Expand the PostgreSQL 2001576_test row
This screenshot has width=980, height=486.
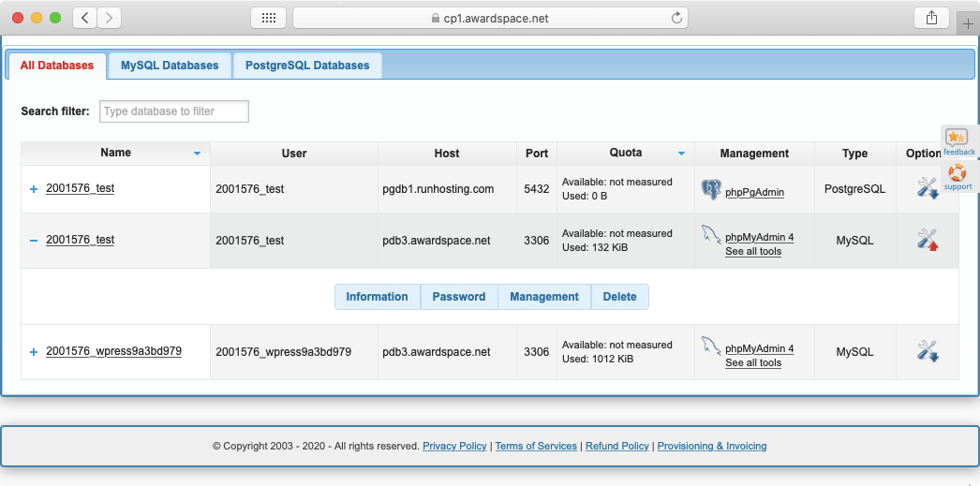34,189
